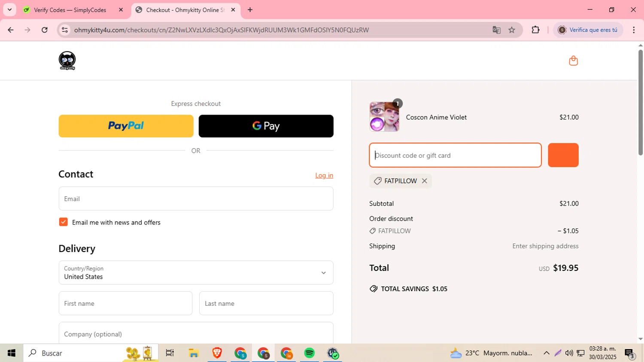Open the browser extensions puzzle icon

click(535, 30)
